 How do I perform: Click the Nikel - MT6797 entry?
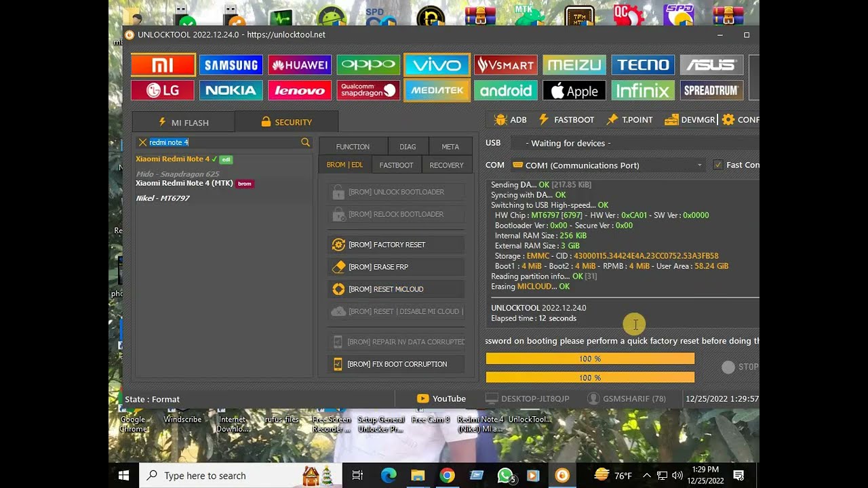coord(163,199)
